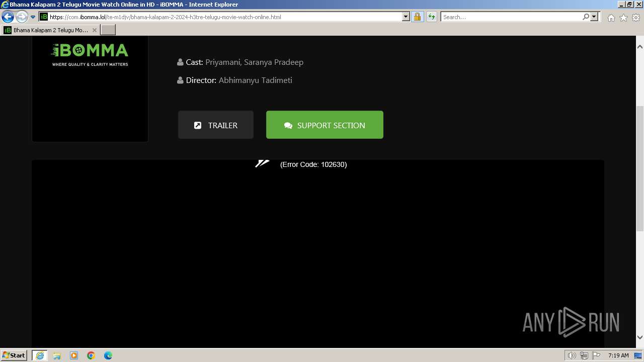Click the iBOMMA logo poster image

click(x=90, y=88)
